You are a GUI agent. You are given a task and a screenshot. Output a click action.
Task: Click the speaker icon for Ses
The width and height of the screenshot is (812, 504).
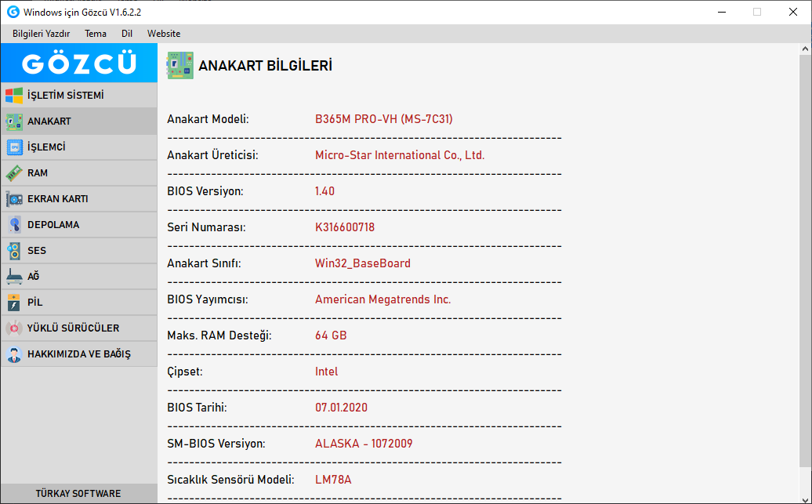click(14, 251)
